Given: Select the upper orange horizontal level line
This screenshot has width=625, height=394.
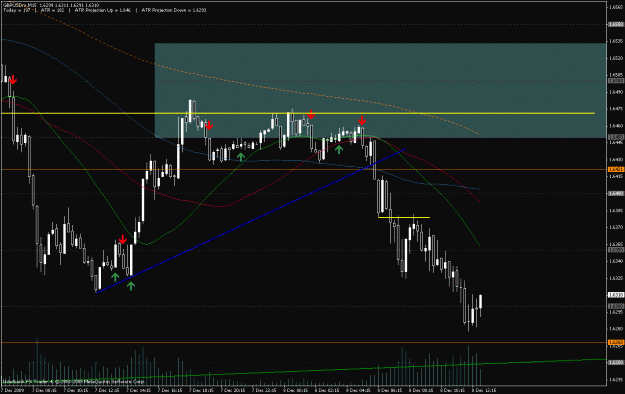Looking at the screenshot, I should pos(303,169).
